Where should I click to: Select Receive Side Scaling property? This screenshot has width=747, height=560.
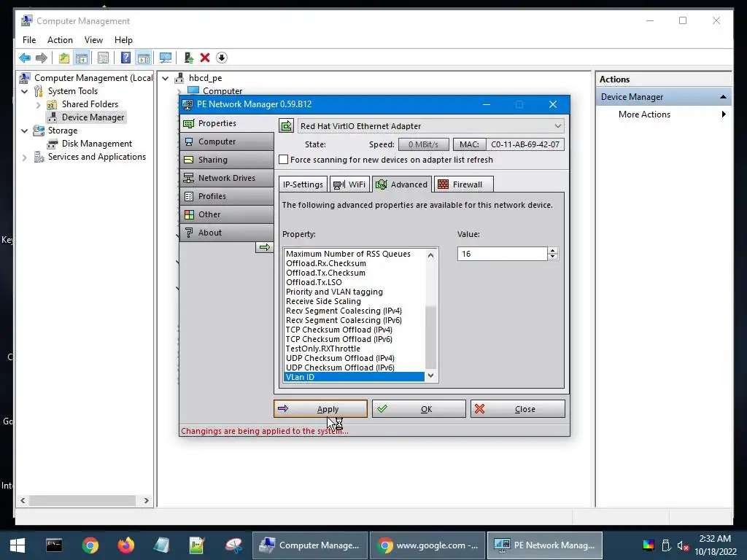tap(323, 301)
